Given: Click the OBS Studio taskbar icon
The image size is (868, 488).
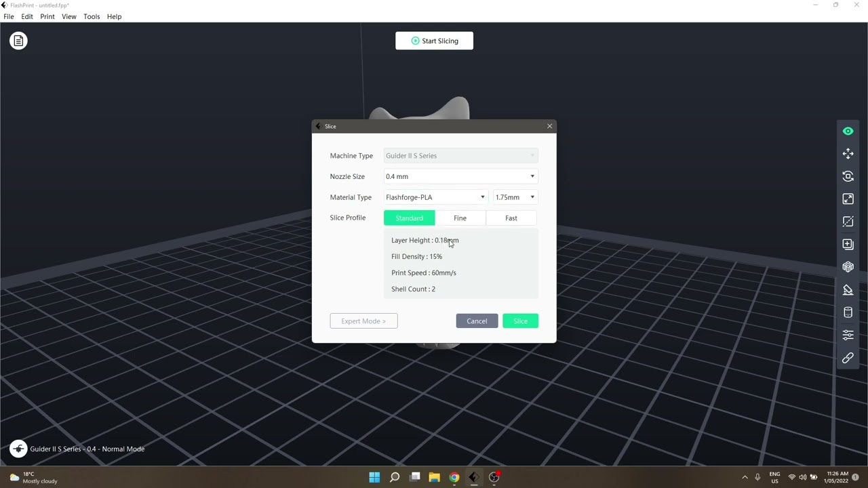Looking at the screenshot, I should (x=494, y=477).
